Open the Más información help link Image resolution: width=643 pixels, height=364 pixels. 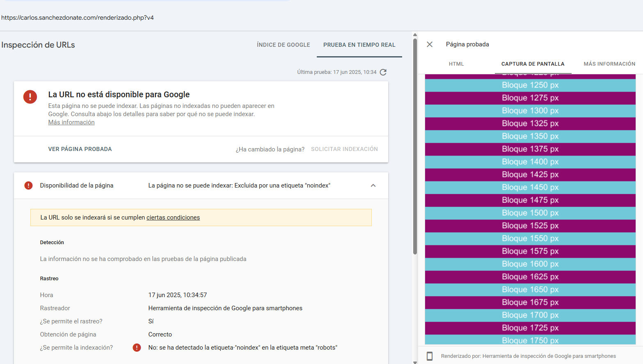click(x=71, y=122)
